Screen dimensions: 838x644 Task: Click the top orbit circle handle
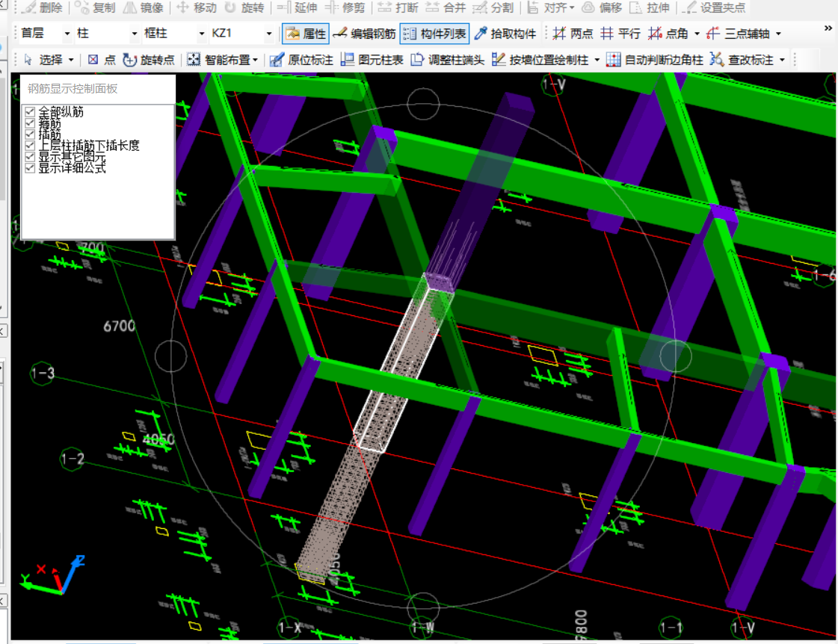pos(423,104)
